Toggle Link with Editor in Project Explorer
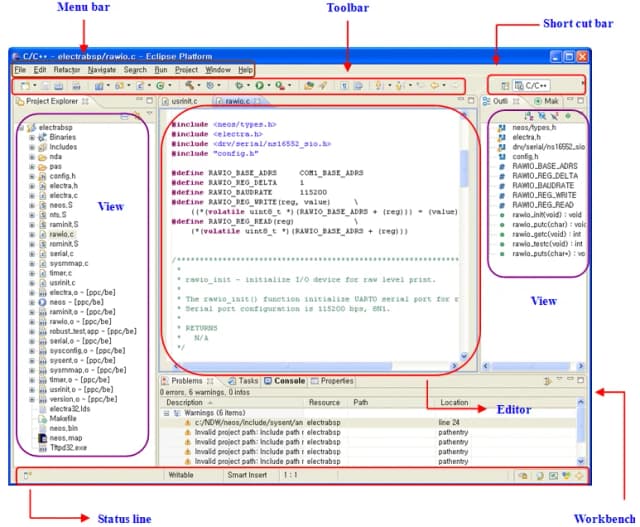The image size is (640, 527). click(x=138, y=117)
